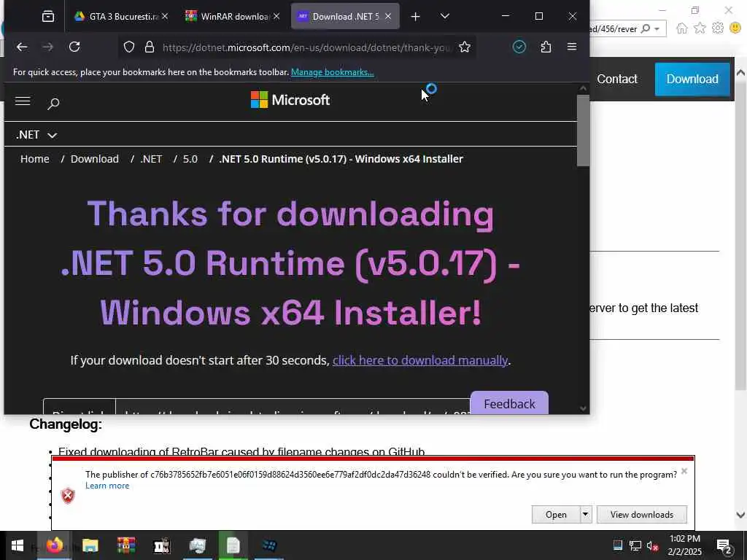Click the .NET breadcrumb link

pos(151,158)
